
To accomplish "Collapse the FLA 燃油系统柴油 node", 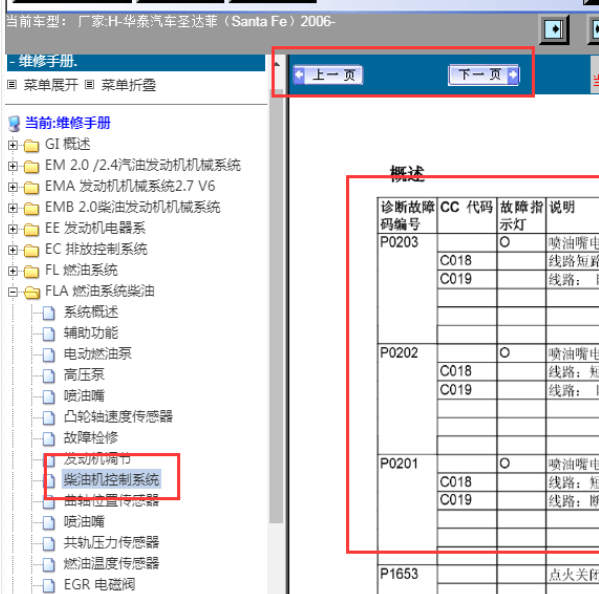I will tap(13, 292).
